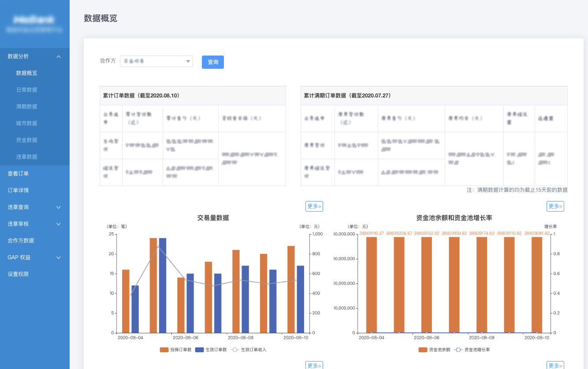This screenshot has width=588, height=369.
Task: Expand the GAP 权益 submenu
Action: (x=58, y=257)
